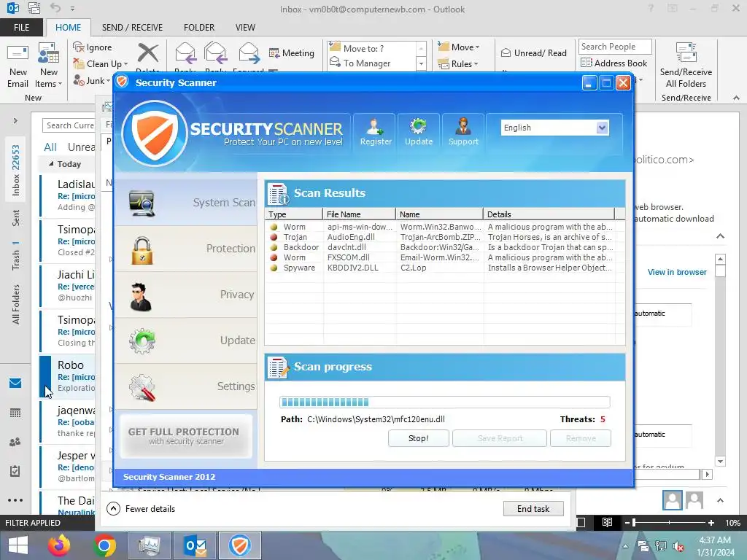The height and width of the screenshot is (560, 747).
Task: Switch to the VIEW tab
Action: click(x=245, y=28)
